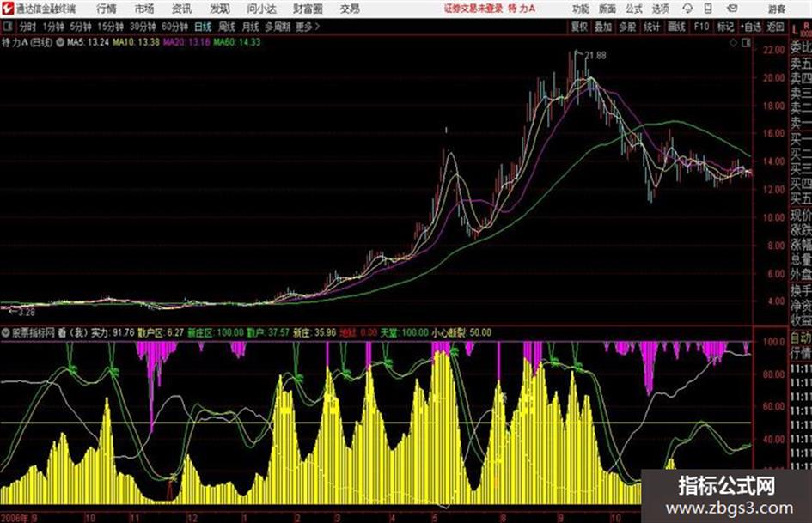Switch to 15分钟 period

[x=111, y=27]
